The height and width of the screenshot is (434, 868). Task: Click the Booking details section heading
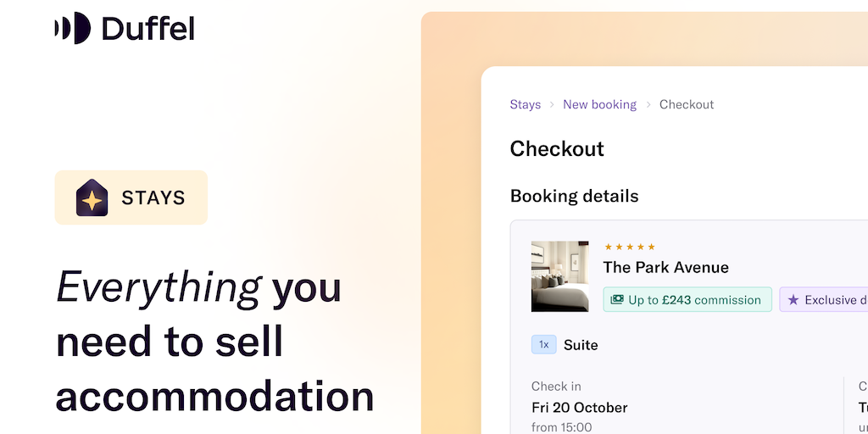[x=574, y=196]
